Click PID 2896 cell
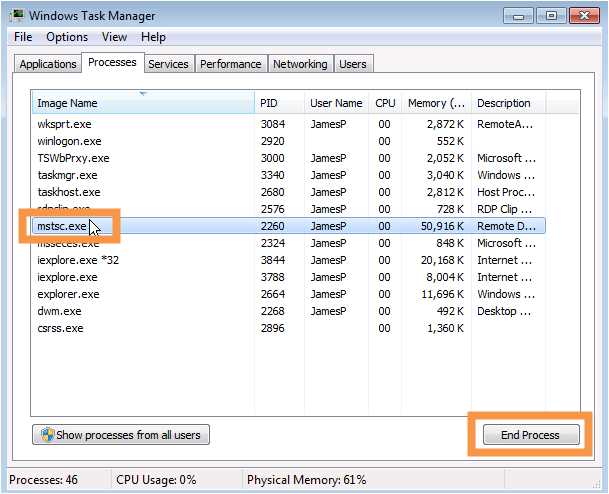 273,329
